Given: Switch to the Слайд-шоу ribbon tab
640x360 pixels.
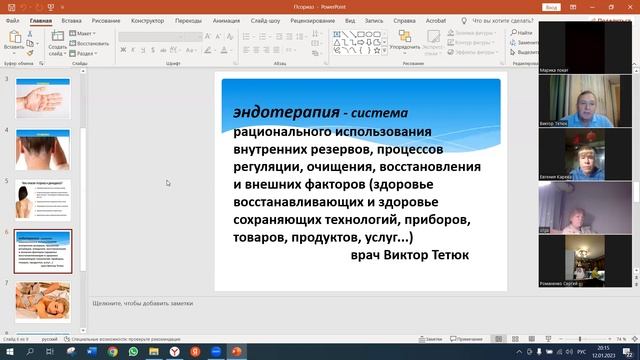Looking at the screenshot, I should pyautogui.click(x=265, y=20).
